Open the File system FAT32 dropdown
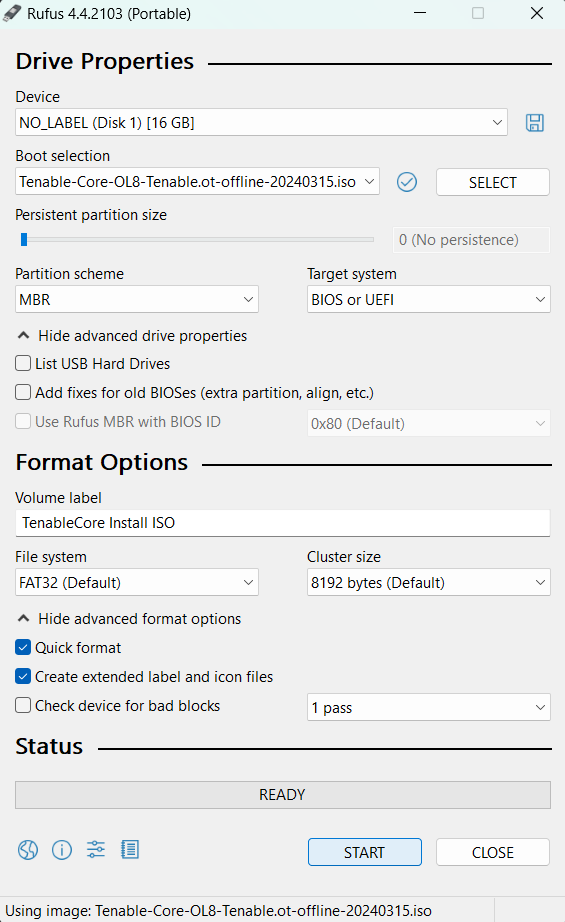 coord(136,582)
